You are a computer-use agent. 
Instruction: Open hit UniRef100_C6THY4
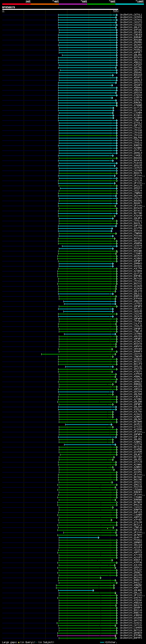[131, 17]
